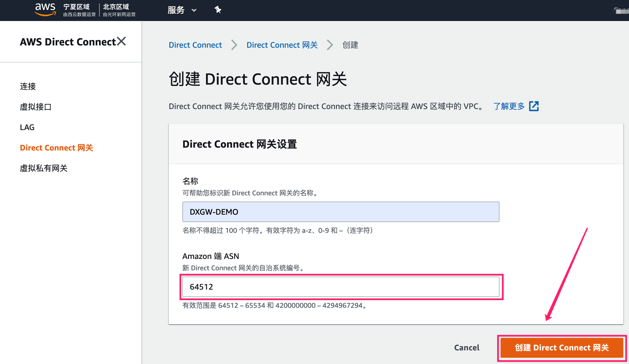Click the AWS Direct Connect sidebar title

point(68,42)
